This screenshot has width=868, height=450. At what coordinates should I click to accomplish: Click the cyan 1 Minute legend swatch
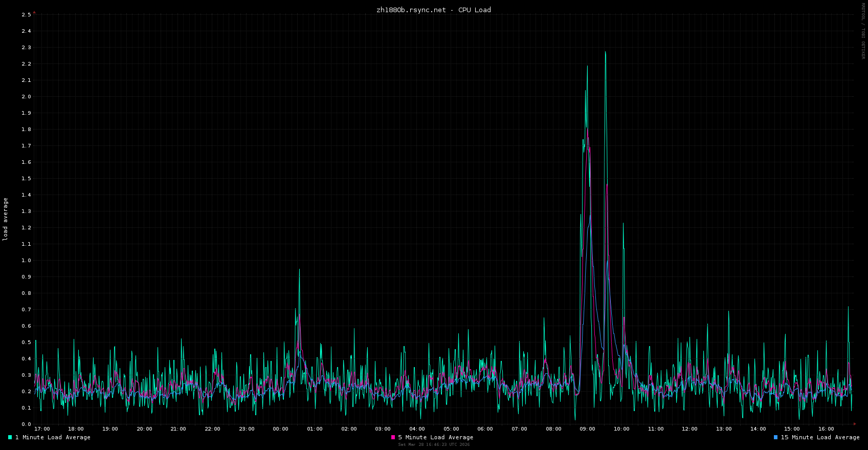click(10, 437)
